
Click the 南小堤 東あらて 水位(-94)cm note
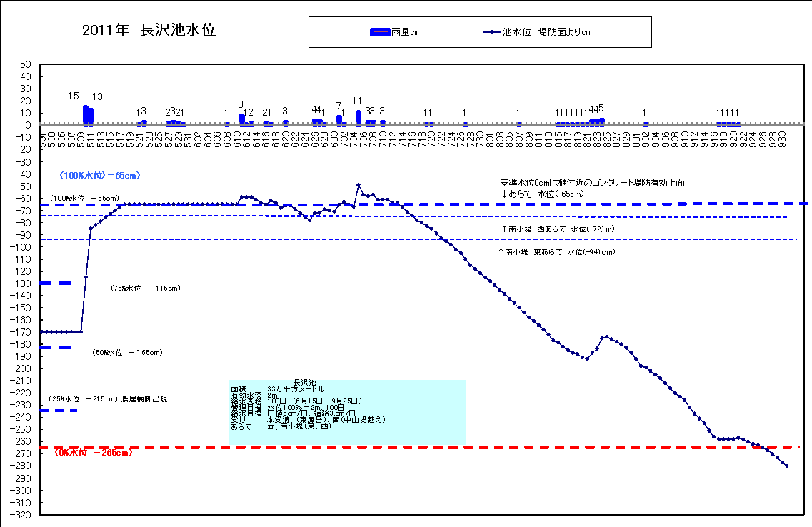click(x=557, y=252)
